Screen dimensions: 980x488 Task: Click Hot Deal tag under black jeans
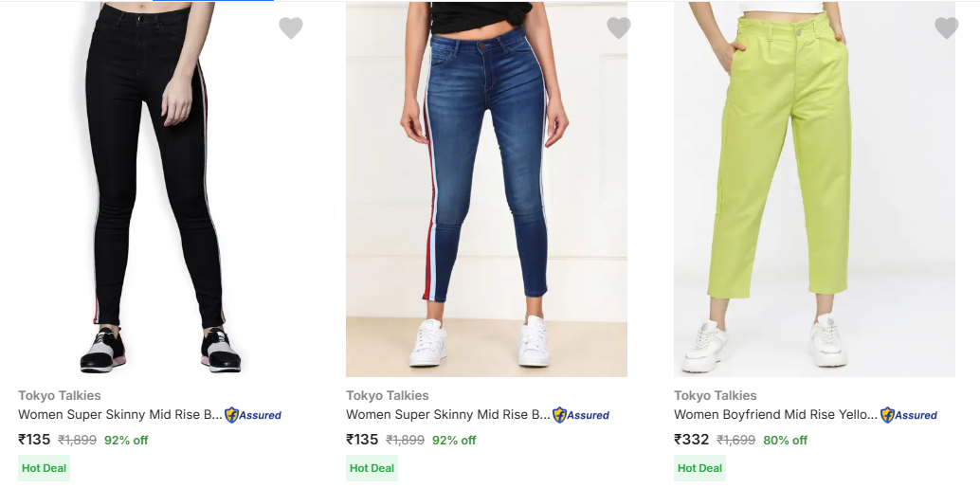(x=45, y=468)
